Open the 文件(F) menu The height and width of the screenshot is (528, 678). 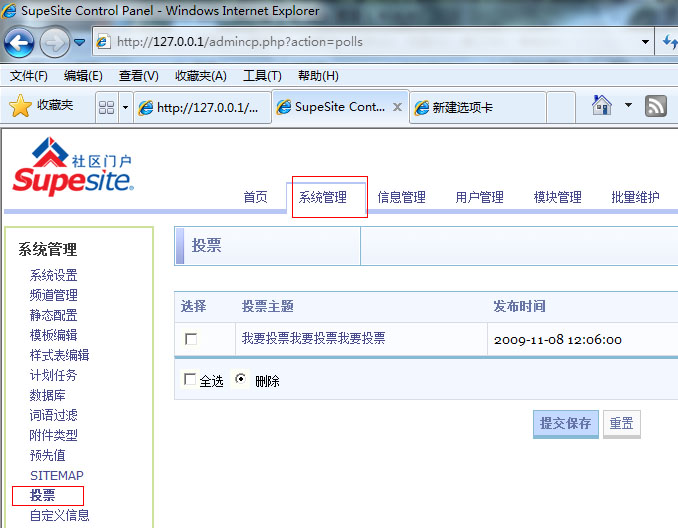pyautogui.click(x=29, y=76)
